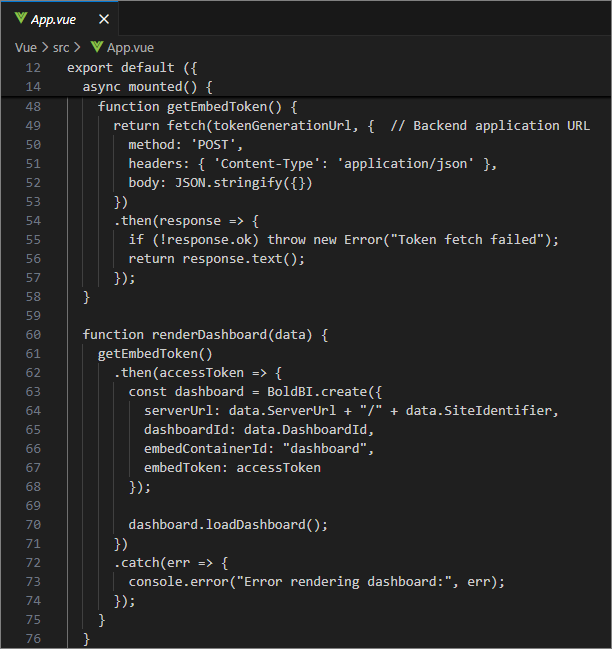Open the Vue folder breadcrumb
Image resolution: width=612 pixels, height=649 pixels.
[x=25, y=47]
